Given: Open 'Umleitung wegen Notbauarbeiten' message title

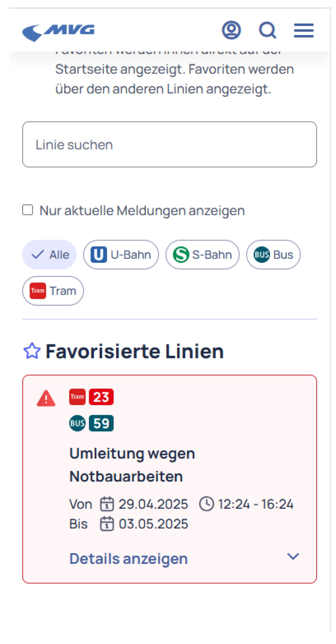Looking at the screenshot, I should click(x=132, y=465).
